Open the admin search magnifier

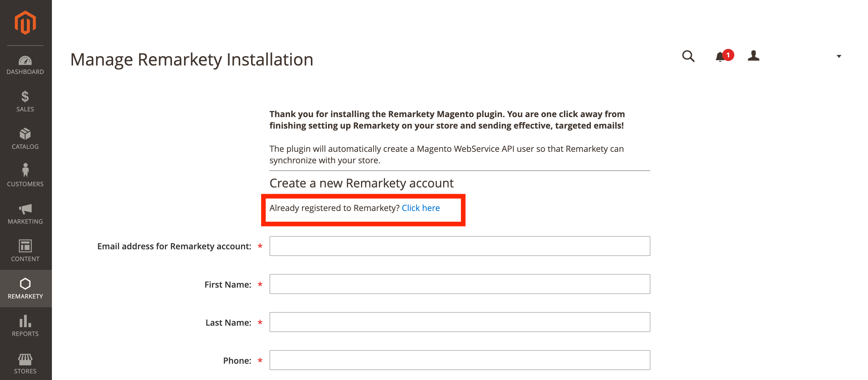coord(688,56)
